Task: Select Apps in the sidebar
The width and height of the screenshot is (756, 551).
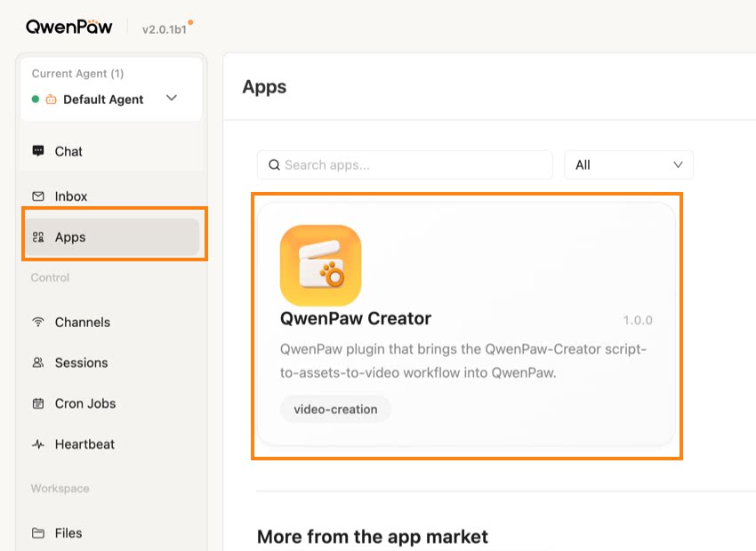Action: click(x=112, y=237)
